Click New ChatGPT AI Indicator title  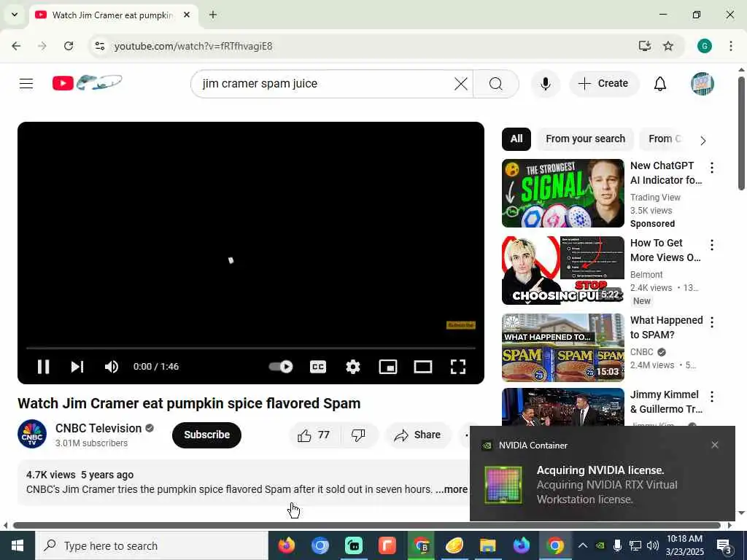(665, 173)
